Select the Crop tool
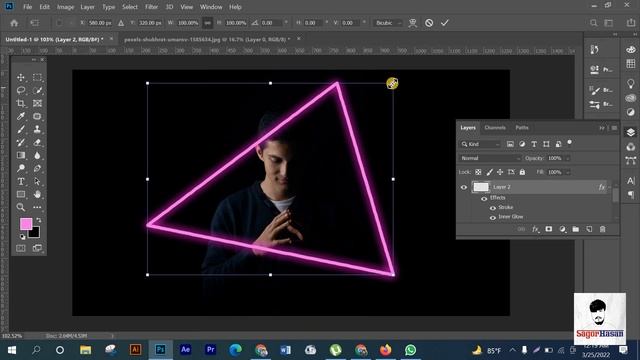Viewport: 640px width, 360px height. pos(21,103)
